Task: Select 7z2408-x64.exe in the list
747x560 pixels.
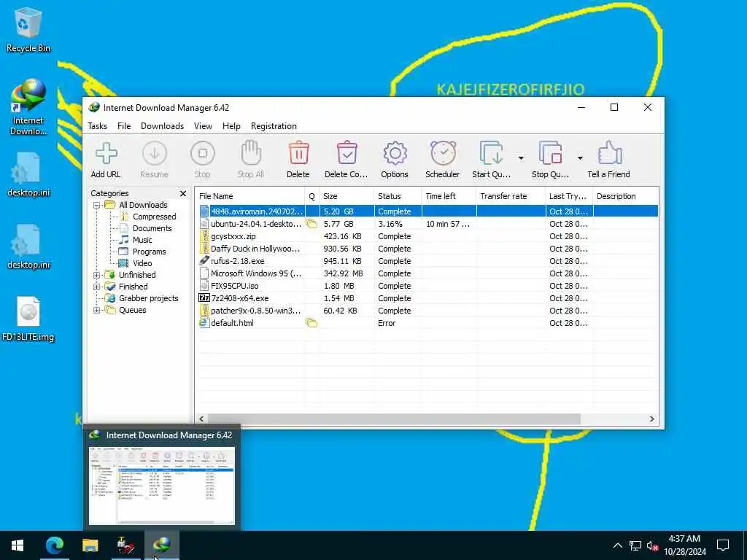Action: point(427,298)
